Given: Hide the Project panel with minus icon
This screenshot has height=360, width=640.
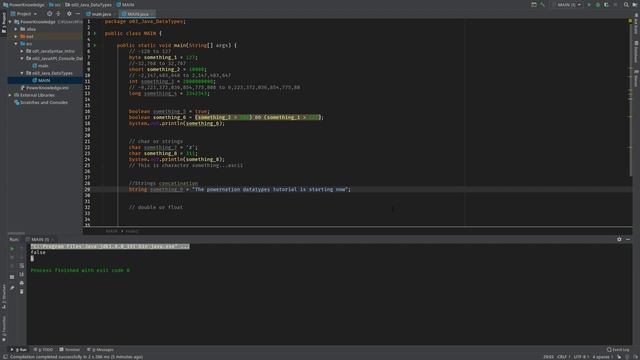Looking at the screenshot, I should 78,13.
